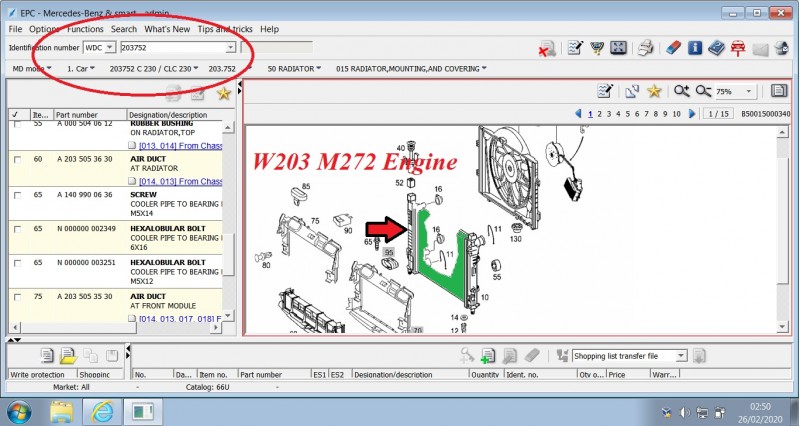Click the new shopping list document icon
This screenshot has height=426, width=800.
[46, 356]
